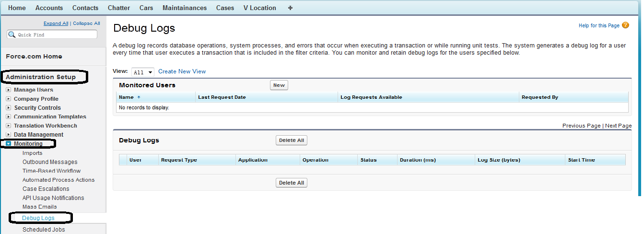Open API Usage Notifications

pyautogui.click(x=53, y=198)
